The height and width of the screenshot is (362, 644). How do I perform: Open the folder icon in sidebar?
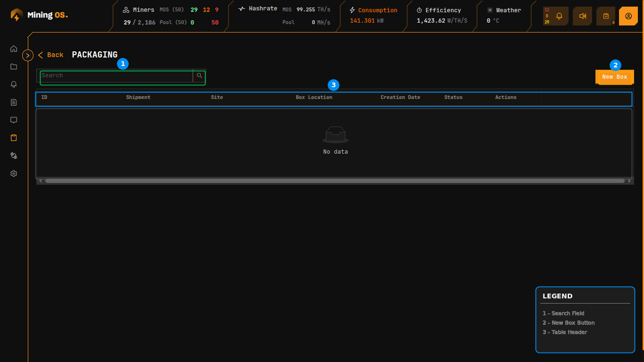pos(14,66)
